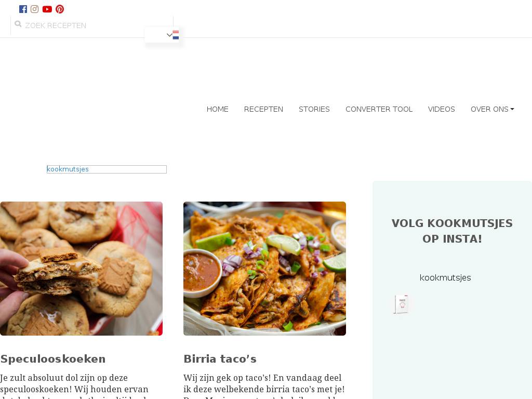This screenshot has height=399, width=532.
Task: Open the Birria taco's recipe title
Action: tap(220, 359)
